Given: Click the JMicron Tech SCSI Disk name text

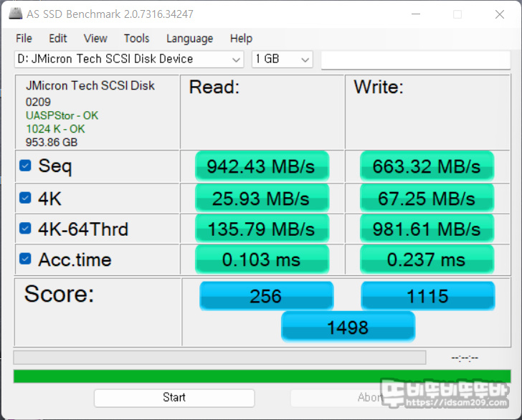Looking at the screenshot, I should click(90, 85).
